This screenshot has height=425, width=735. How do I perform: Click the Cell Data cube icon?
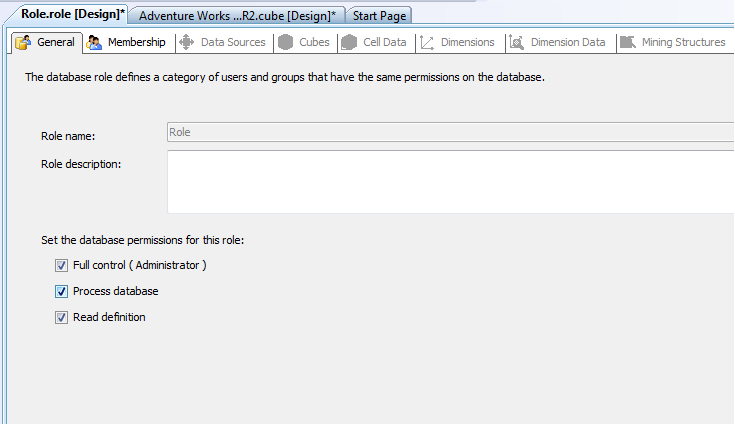click(x=349, y=42)
